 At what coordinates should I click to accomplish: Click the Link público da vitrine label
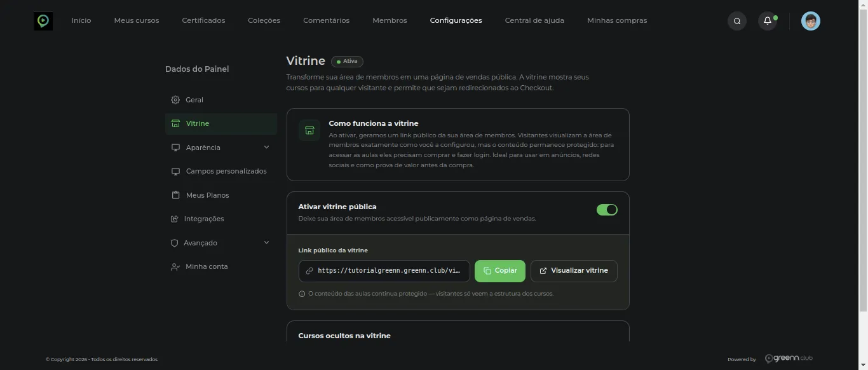[x=333, y=250]
